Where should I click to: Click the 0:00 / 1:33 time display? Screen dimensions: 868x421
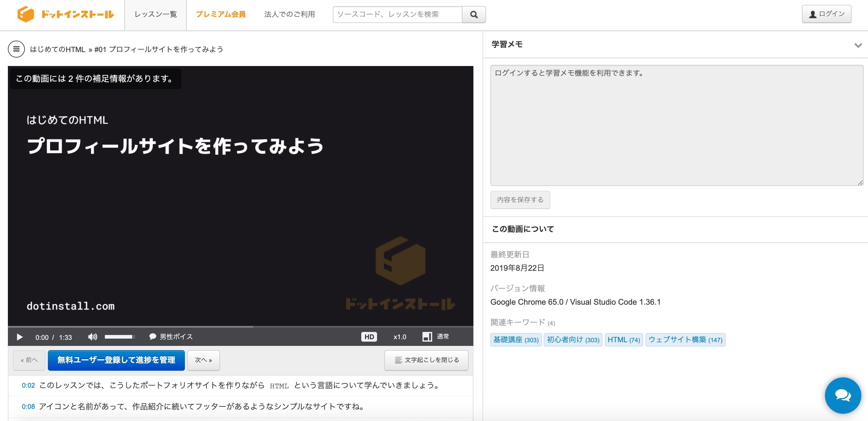pos(54,337)
